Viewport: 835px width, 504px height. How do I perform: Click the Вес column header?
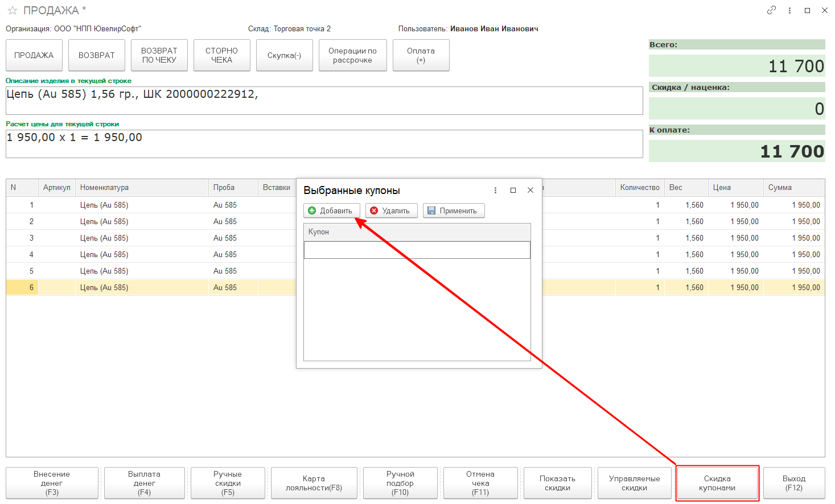[x=686, y=188]
